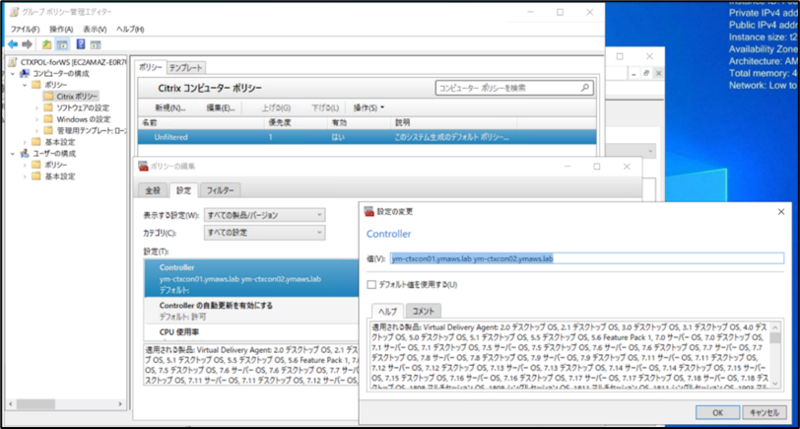Click the キャンセル button
Screen dimensions: 800x429
point(764,412)
